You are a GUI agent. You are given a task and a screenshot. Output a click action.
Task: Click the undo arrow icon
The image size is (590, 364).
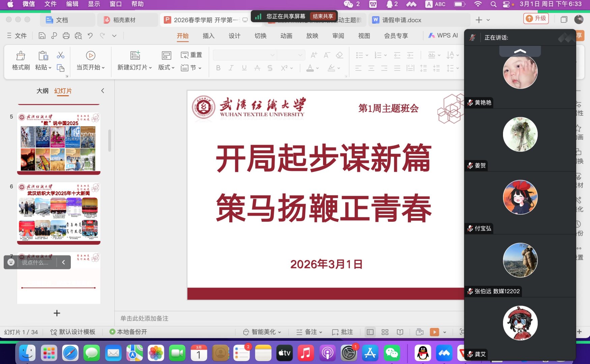(90, 36)
